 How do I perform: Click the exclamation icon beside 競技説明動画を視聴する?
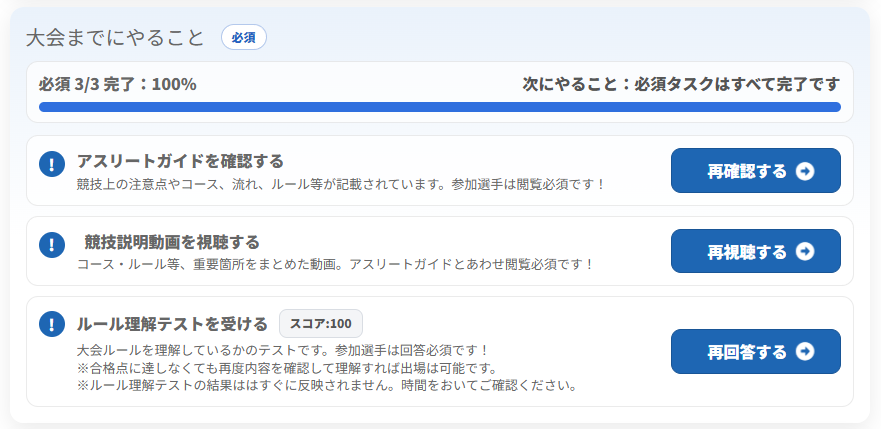pos(51,245)
